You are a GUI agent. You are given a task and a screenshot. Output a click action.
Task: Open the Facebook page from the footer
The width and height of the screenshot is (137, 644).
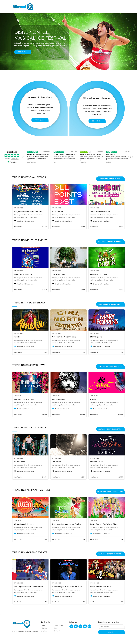pos(71,626)
